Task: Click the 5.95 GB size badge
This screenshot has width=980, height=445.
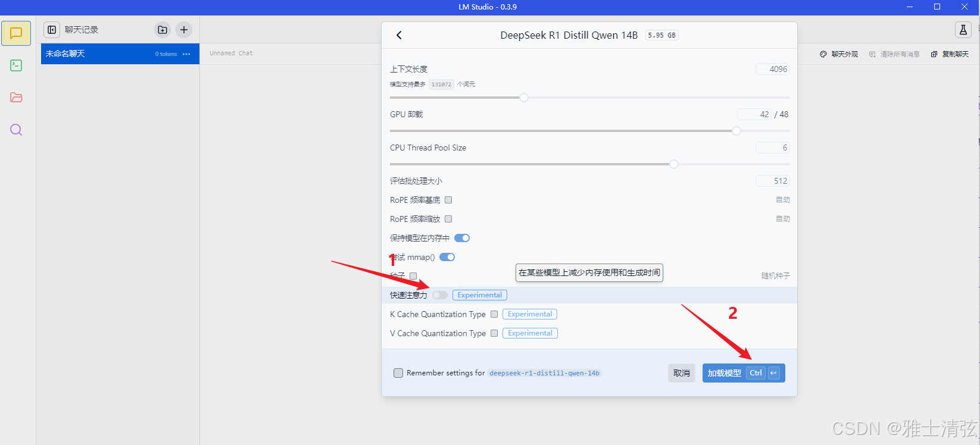Action: [662, 35]
